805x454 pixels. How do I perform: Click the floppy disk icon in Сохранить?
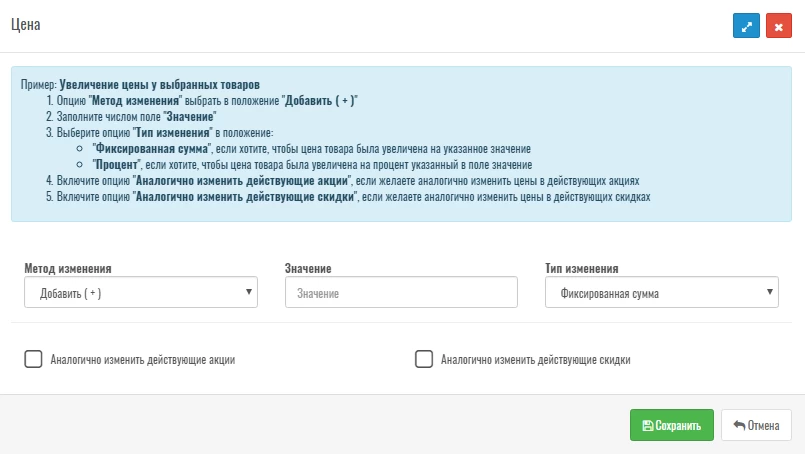(x=648, y=426)
